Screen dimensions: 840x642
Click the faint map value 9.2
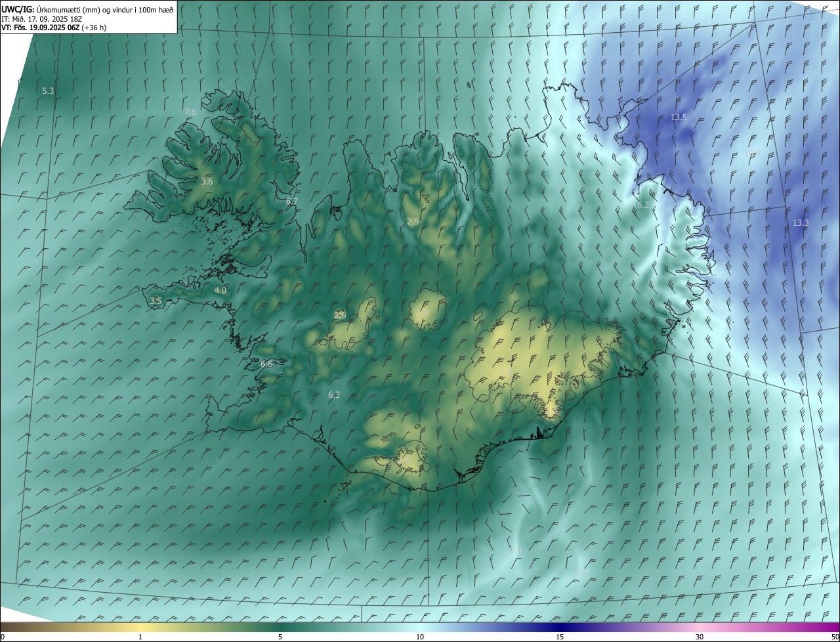(580, 572)
